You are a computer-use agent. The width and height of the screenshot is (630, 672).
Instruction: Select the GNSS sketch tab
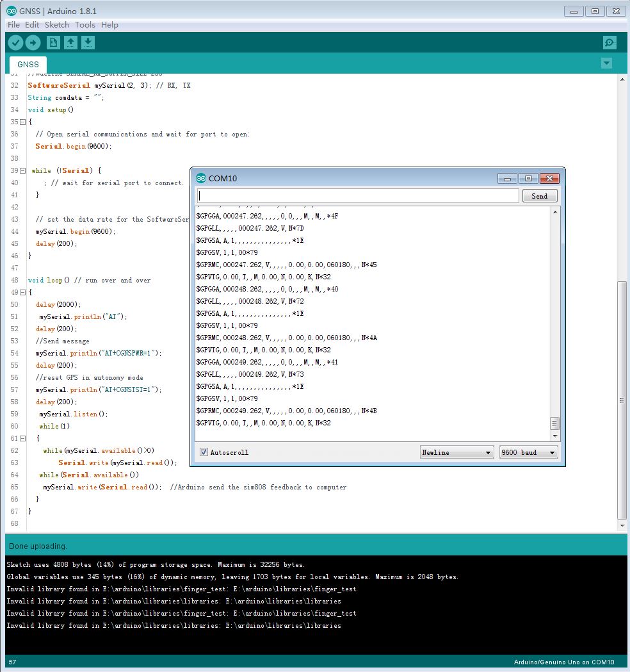(28, 64)
